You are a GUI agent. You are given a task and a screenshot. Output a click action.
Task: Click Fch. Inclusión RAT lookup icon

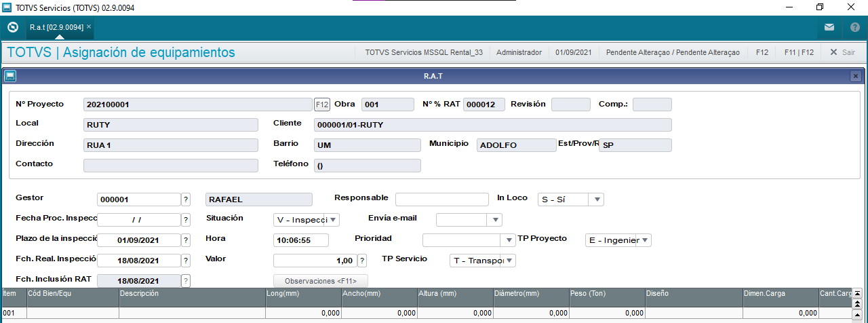coord(186,281)
